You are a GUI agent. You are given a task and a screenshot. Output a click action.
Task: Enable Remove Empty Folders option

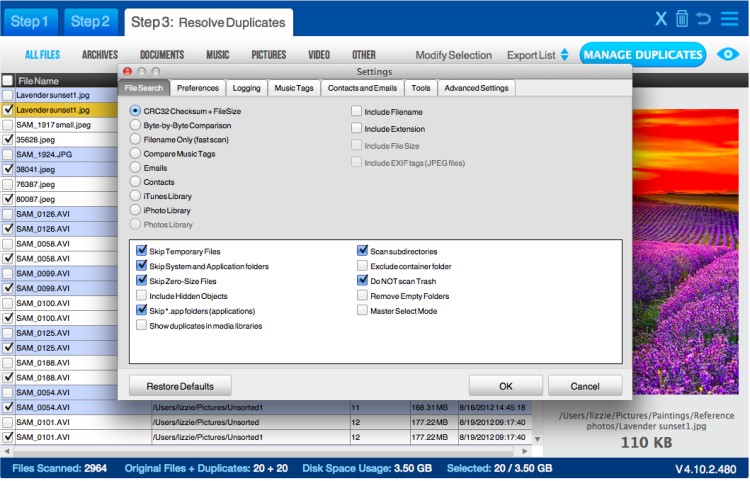point(363,296)
